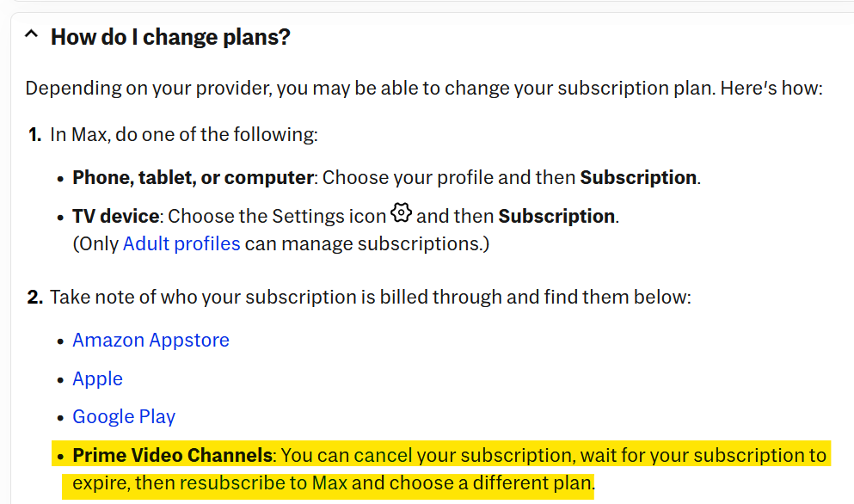854x504 pixels.
Task: Click the 'Take note of who your subscription' step
Action: (371, 297)
